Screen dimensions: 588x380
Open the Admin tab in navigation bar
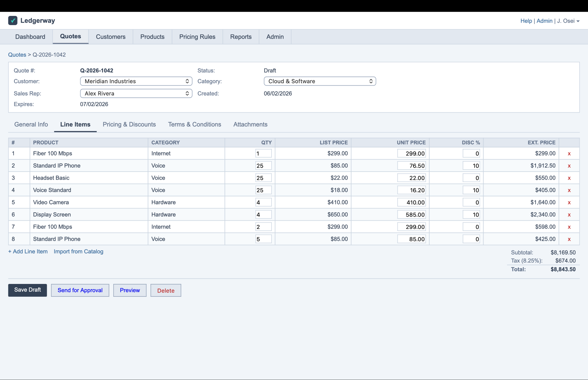click(x=275, y=37)
